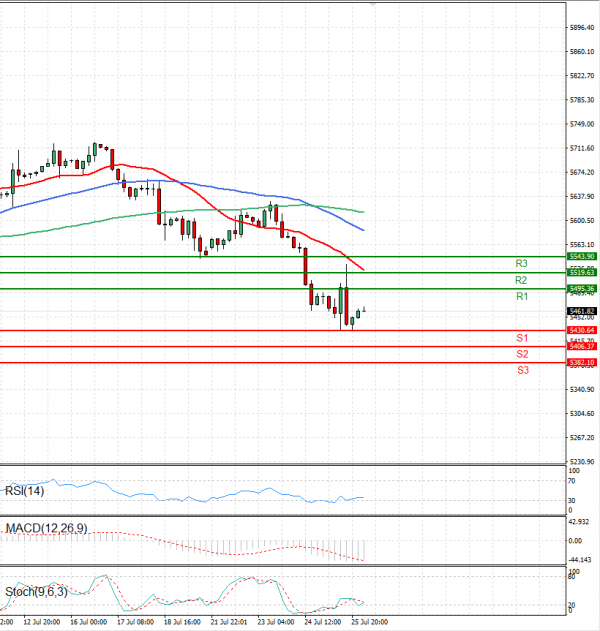
Task: Click the S3 support label
Action: point(523,370)
